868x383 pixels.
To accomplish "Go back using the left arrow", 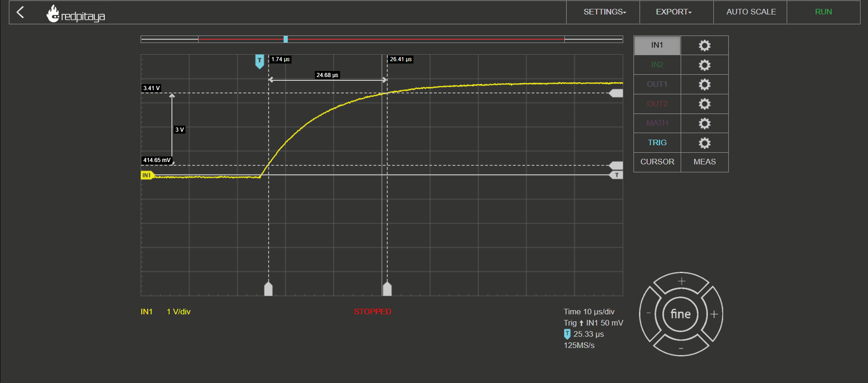I will click(x=20, y=12).
